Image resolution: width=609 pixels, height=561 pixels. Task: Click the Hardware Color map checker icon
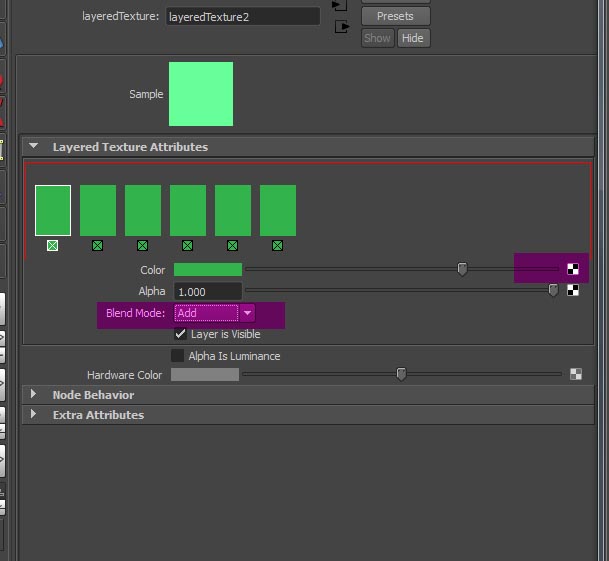[x=576, y=374]
